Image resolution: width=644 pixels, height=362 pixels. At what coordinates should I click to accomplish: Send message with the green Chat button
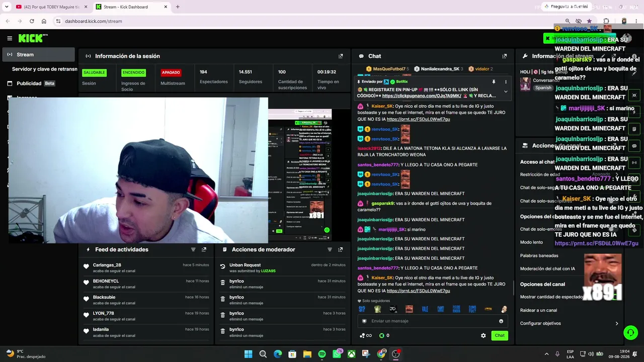[x=500, y=335]
